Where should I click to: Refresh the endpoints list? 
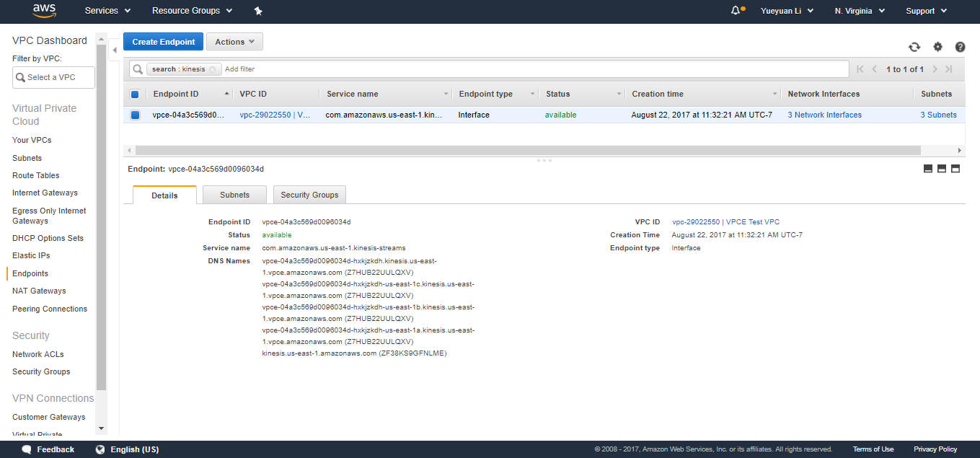pos(914,47)
